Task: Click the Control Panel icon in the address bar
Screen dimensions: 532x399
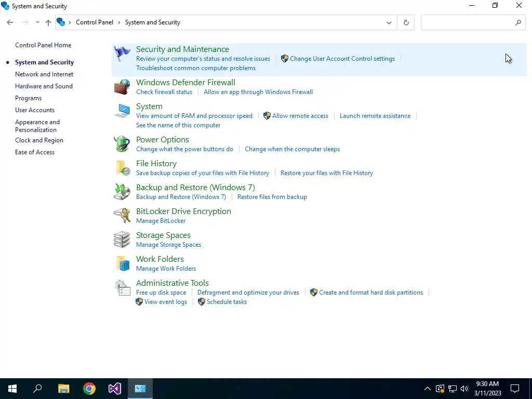Action: click(x=61, y=22)
